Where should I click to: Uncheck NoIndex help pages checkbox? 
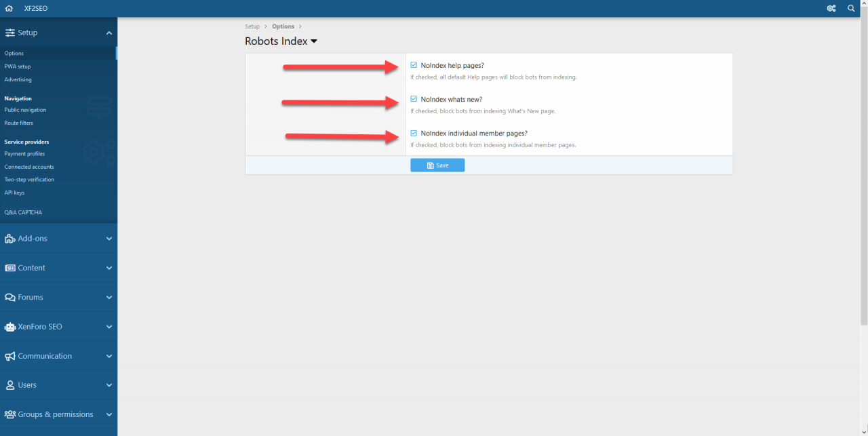414,65
